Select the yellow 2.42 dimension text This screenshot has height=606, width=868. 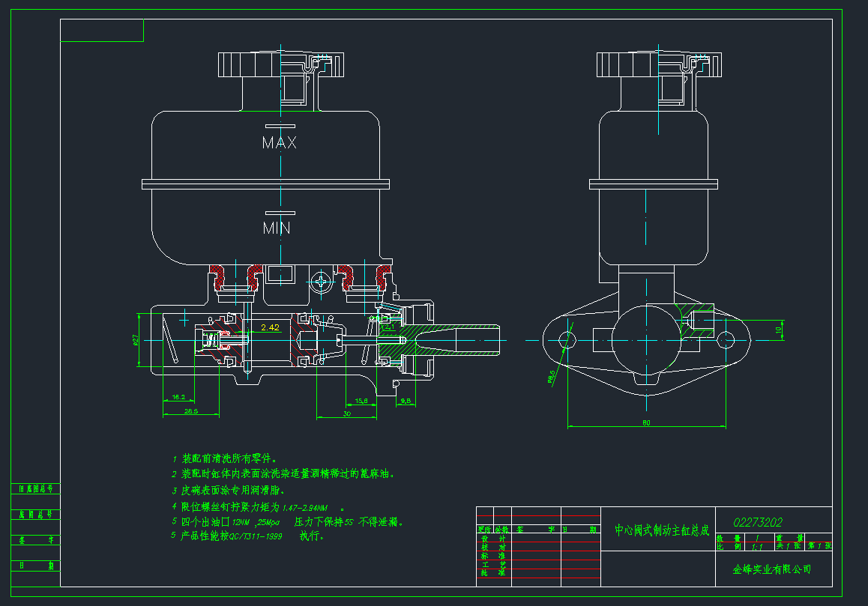(x=270, y=327)
